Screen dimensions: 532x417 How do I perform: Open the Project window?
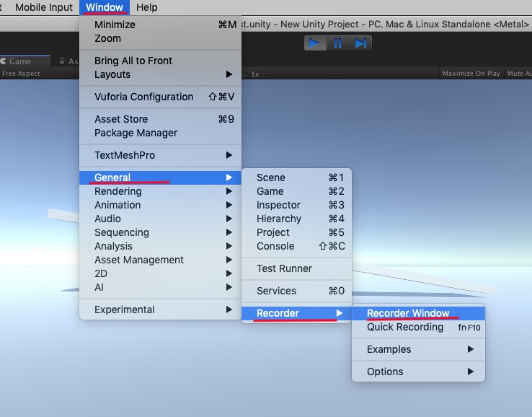(296, 232)
